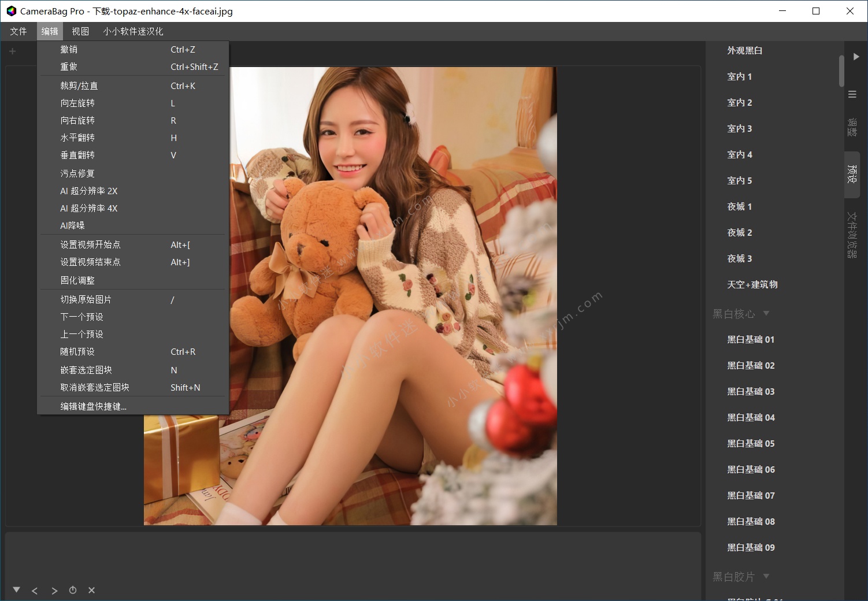Click the plus icon to add a tab
Image resolution: width=868 pixels, height=601 pixels.
pyautogui.click(x=12, y=51)
